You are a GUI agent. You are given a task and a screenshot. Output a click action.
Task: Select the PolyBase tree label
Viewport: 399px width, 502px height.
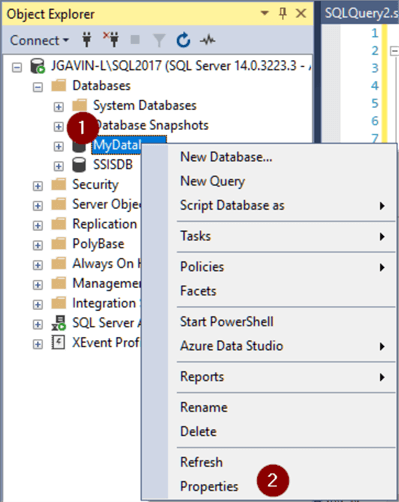(x=98, y=244)
